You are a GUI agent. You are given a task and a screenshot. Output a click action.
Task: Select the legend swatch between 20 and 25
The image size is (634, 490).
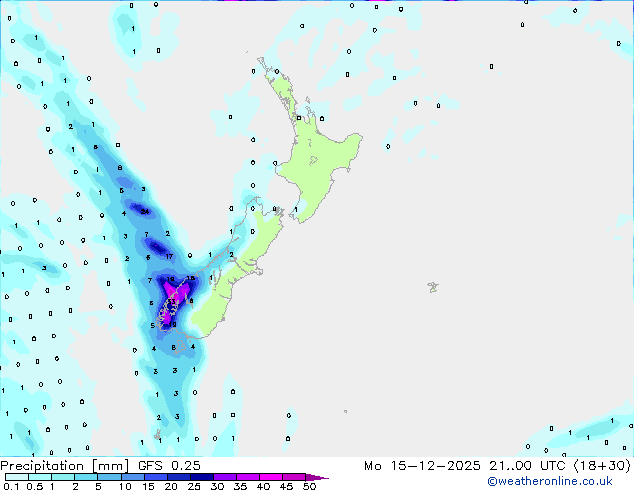click(x=182, y=478)
